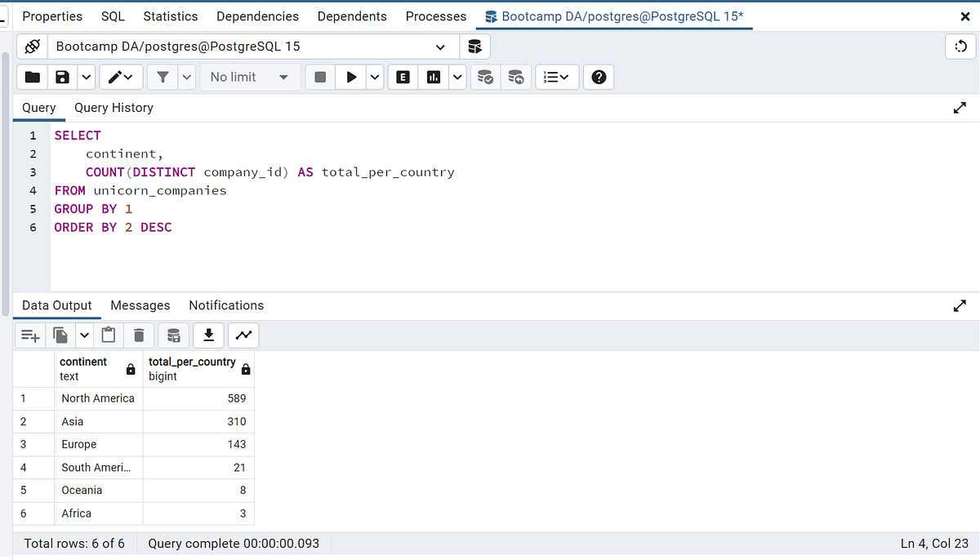The width and height of the screenshot is (980, 560).
Task: Download the query results to a file
Action: point(208,335)
